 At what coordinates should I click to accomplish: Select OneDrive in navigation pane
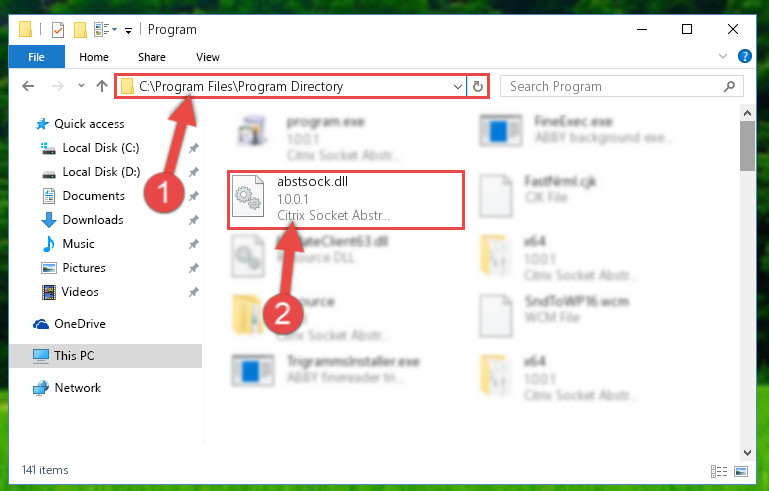click(x=79, y=324)
